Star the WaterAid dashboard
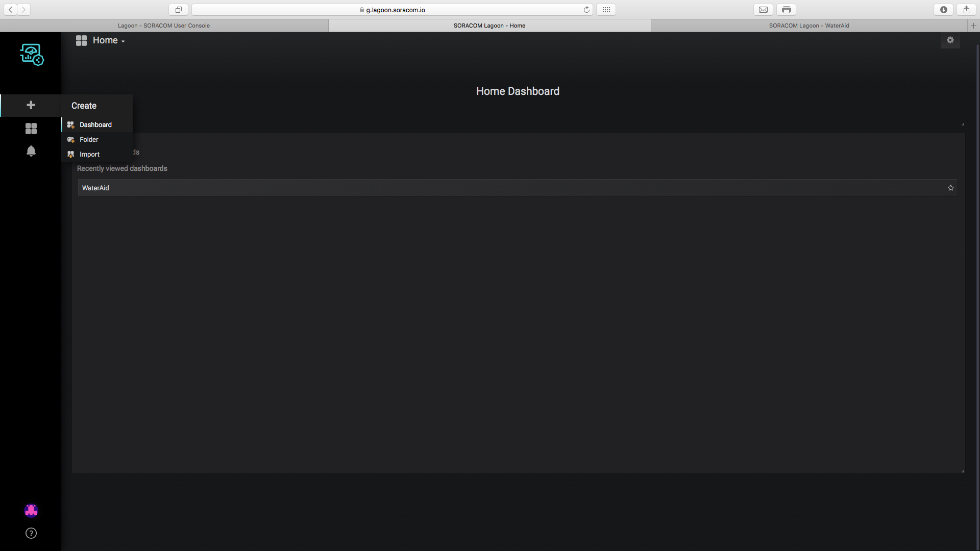This screenshot has width=980, height=551. 950,188
